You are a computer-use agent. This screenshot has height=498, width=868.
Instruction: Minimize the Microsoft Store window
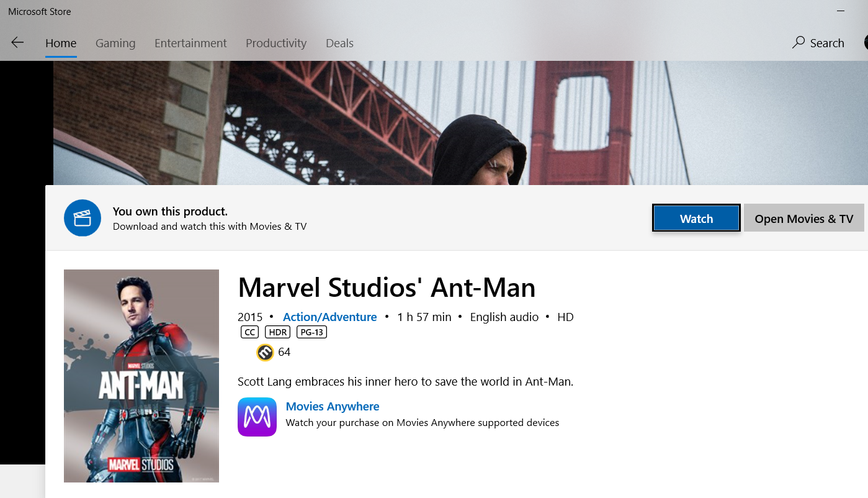click(x=841, y=11)
